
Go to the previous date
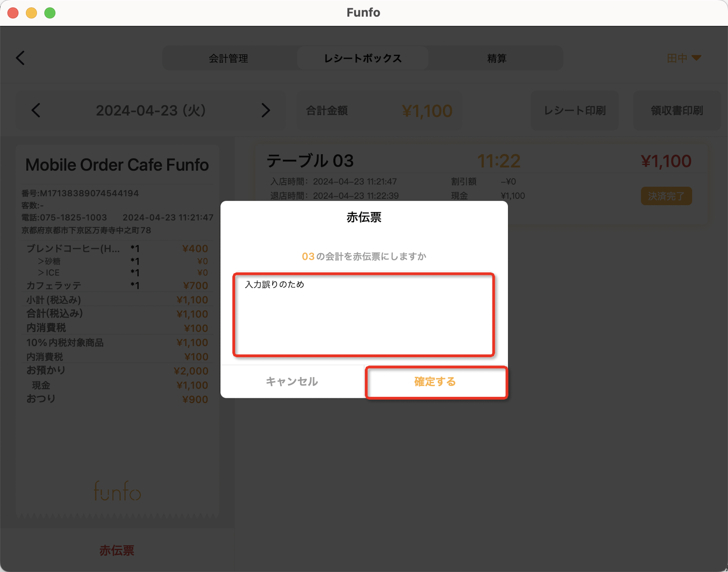point(36,110)
